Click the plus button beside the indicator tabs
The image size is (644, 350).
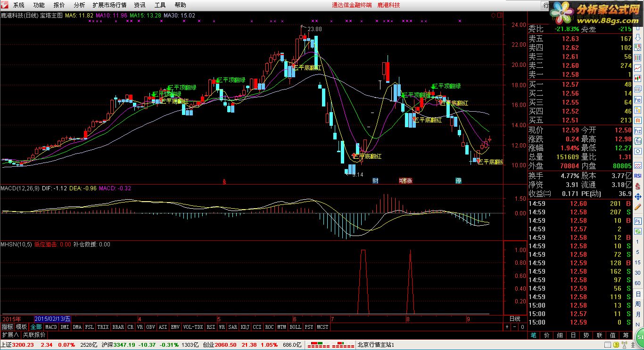coord(507,326)
